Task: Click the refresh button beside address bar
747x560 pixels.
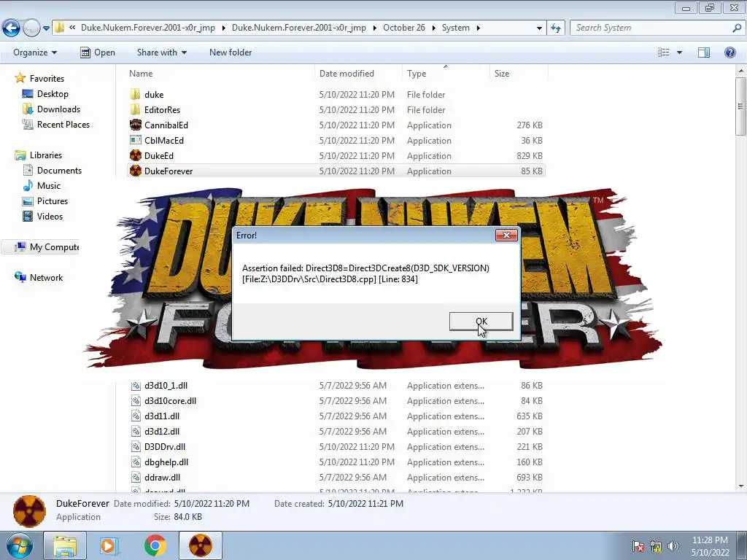Action: pyautogui.click(x=556, y=28)
